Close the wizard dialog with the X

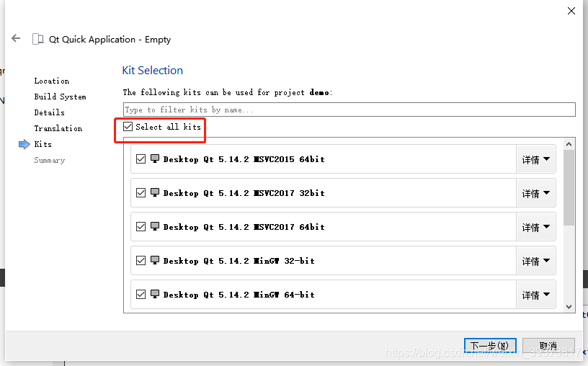point(571,11)
